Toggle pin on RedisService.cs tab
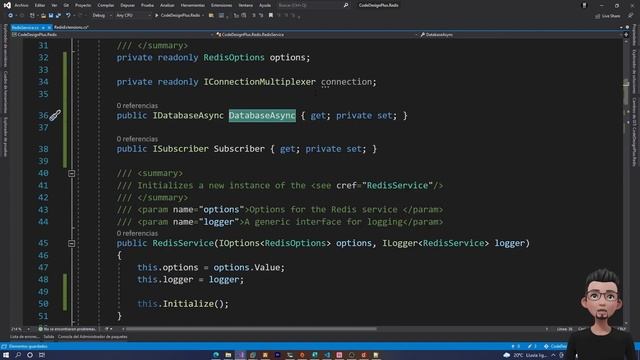640x360 pixels. (43, 27)
